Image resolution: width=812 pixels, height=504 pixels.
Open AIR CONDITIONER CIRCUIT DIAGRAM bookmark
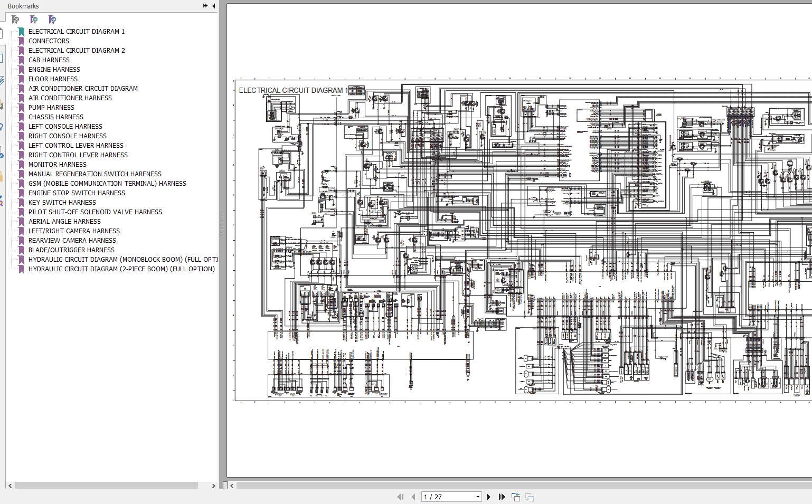[83, 88]
